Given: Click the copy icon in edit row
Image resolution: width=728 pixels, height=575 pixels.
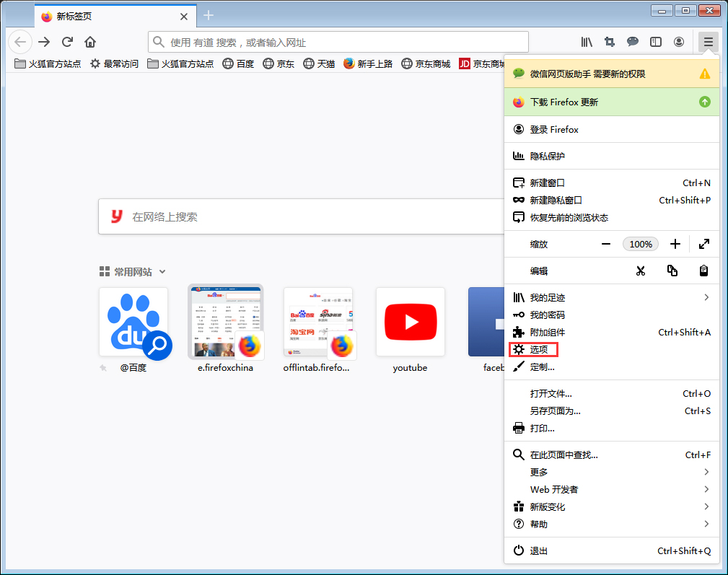Looking at the screenshot, I should tap(672, 271).
